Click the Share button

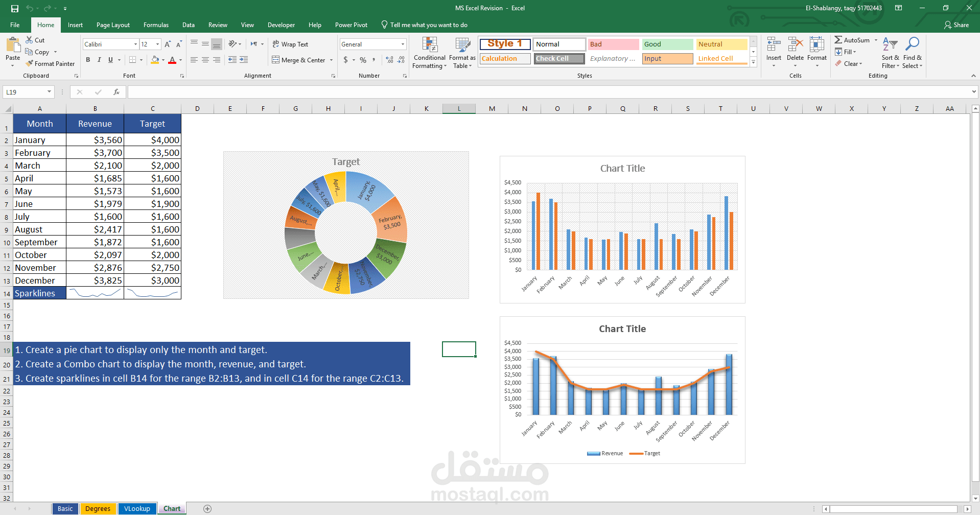(956, 25)
